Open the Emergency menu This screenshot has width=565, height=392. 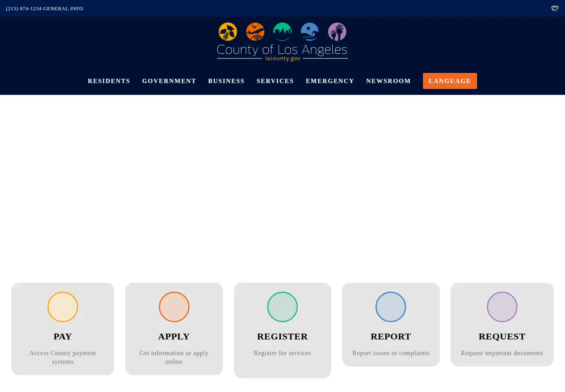330,81
